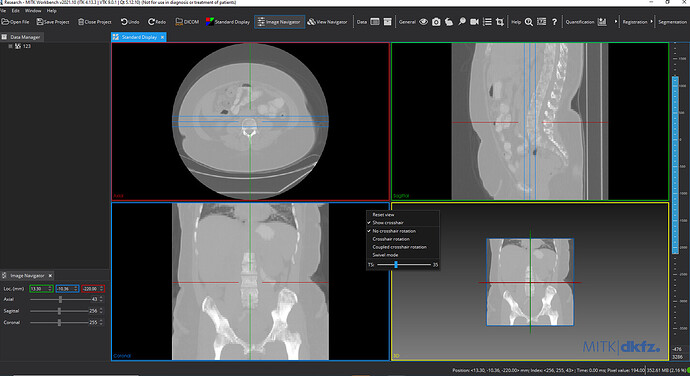This screenshot has height=376, width=690.
Task: Select the 123 image node in Data Manager
Action: pyautogui.click(x=26, y=46)
